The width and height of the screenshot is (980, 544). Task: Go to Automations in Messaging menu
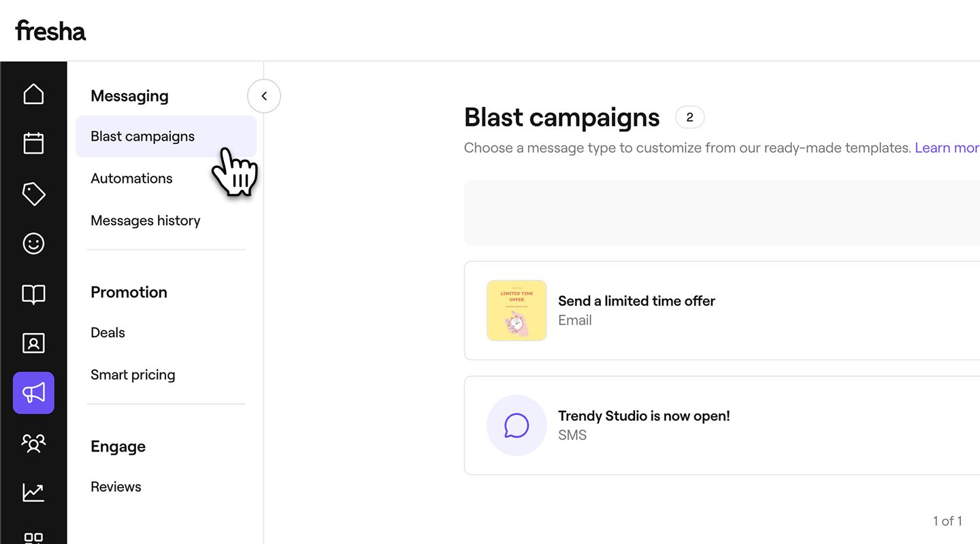pyautogui.click(x=131, y=178)
